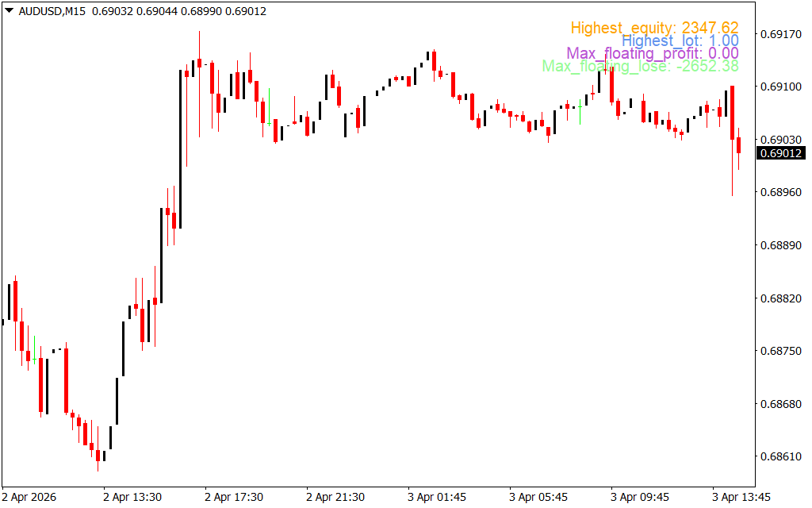812x508 pixels.
Task: Click the Max_floating_profit 0.00 label
Action: tap(652, 54)
